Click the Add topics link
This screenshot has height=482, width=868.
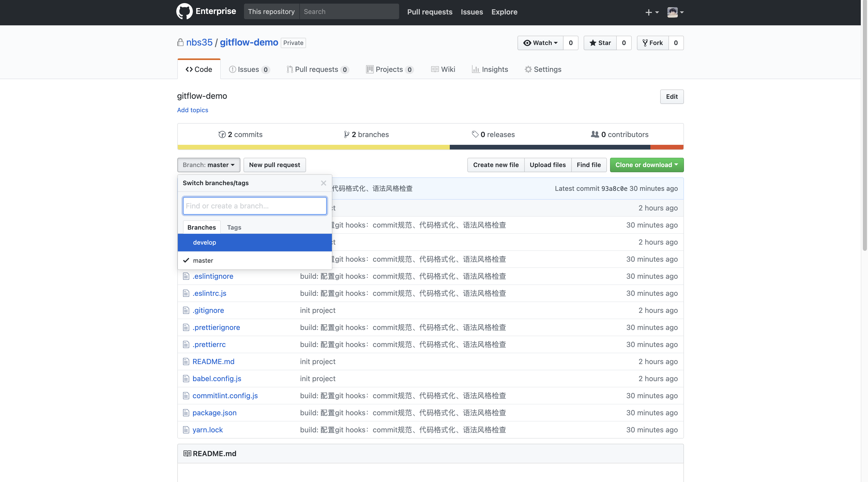[192, 110]
